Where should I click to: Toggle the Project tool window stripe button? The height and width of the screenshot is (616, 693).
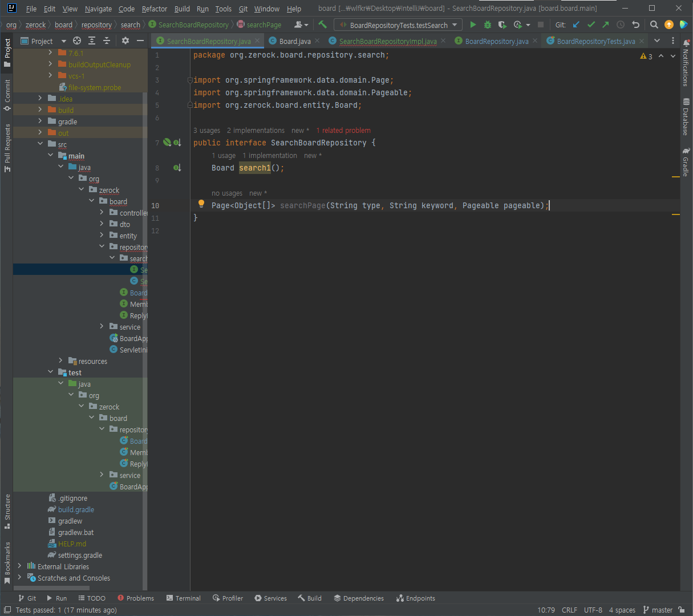[7, 52]
